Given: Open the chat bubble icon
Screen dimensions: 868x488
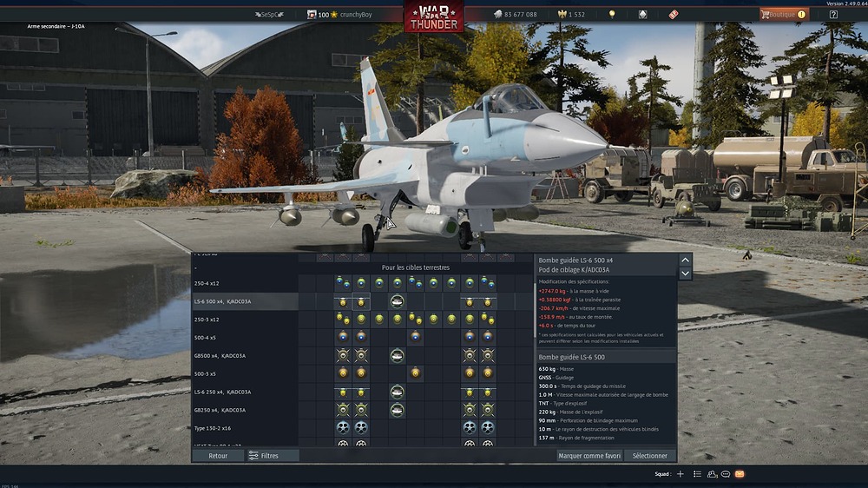Looking at the screenshot, I should coord(726,474).
